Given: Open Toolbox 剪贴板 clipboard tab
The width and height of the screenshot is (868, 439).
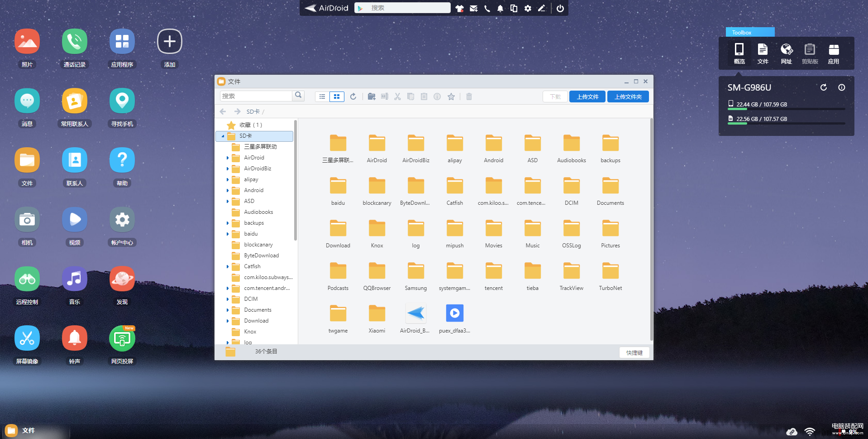Looking at the screenshot, I should tap(810, 53).
